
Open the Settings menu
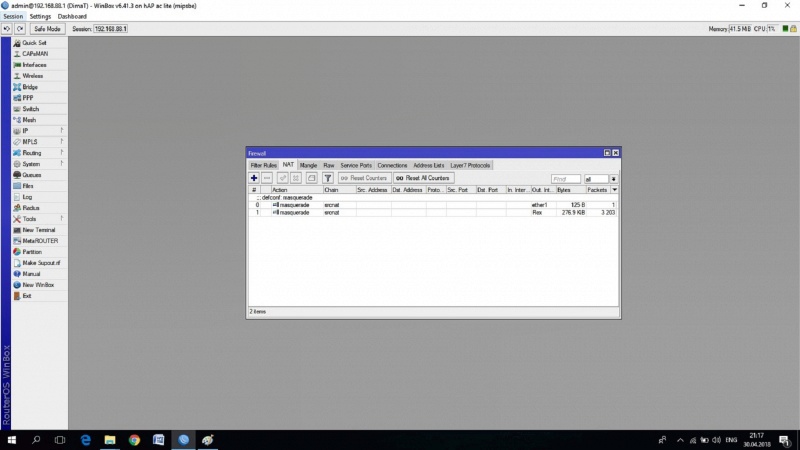point(40,17)
